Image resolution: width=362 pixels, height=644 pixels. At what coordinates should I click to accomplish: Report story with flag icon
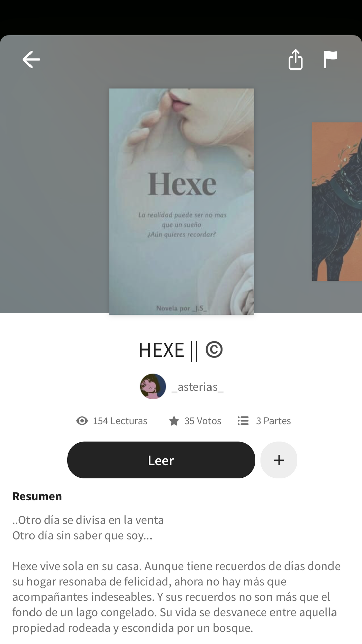coord(330,59)
